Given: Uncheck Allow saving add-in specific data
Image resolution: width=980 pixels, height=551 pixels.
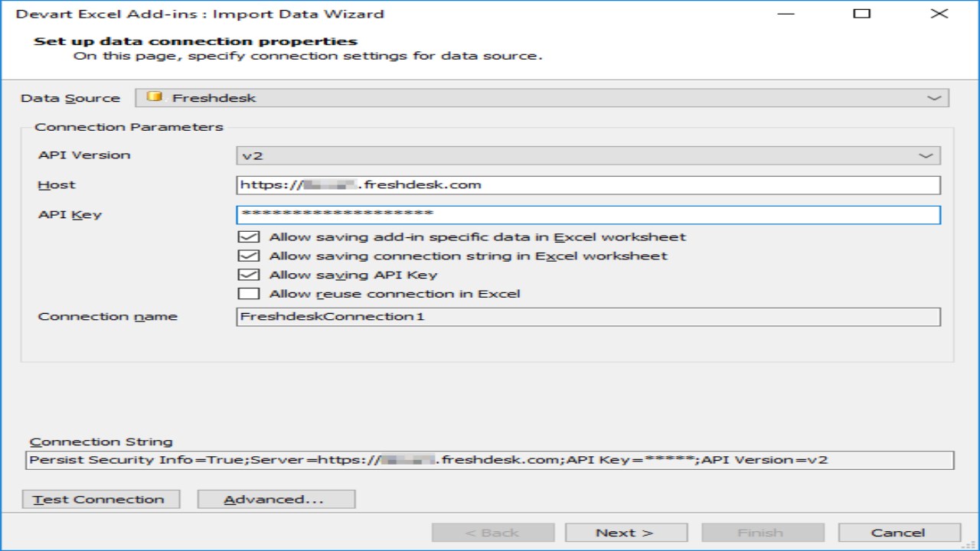Looking at the screenshot, I should 249,237.
